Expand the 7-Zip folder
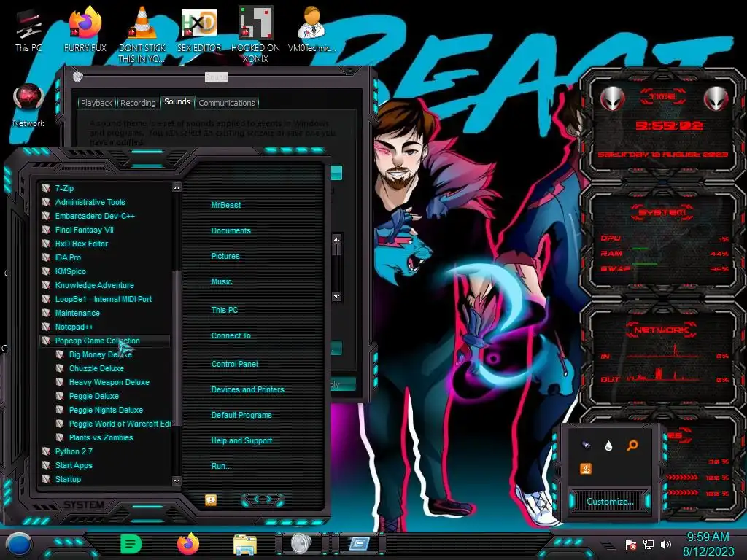Image resolution: width=747 pixels, height=560 pixels. (105, 188)
